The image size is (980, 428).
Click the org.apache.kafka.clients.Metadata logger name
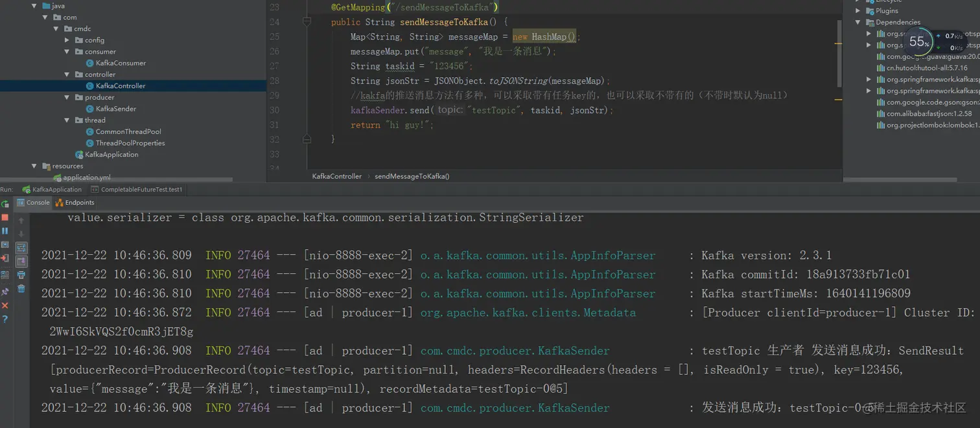(528, 313)
